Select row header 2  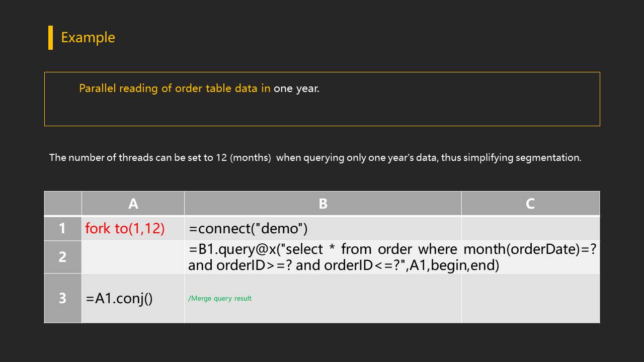click(62, 257)
